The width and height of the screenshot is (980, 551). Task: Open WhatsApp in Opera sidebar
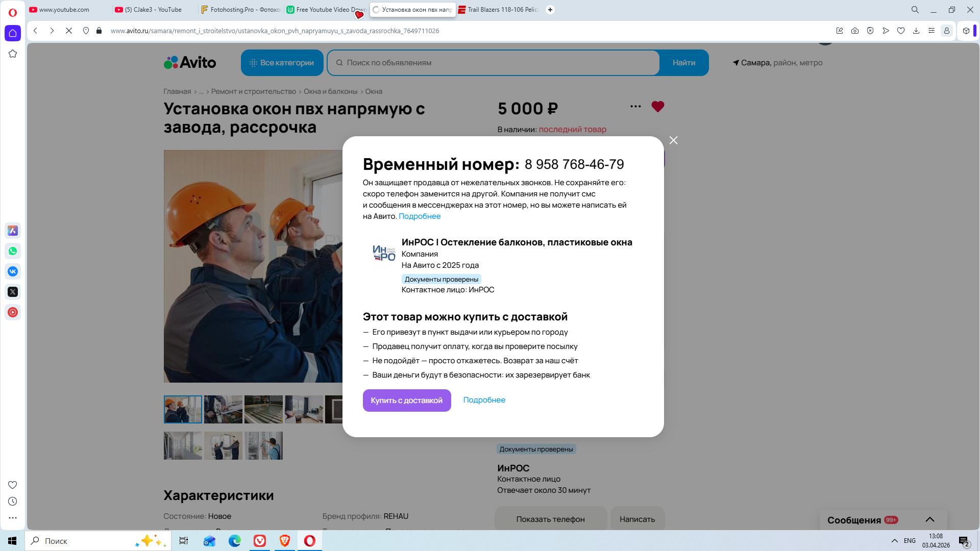[x=13, y=251]
